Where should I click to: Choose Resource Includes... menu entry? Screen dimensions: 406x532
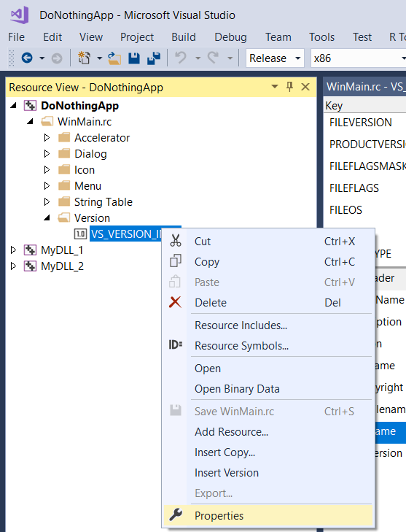coord(268,325)
